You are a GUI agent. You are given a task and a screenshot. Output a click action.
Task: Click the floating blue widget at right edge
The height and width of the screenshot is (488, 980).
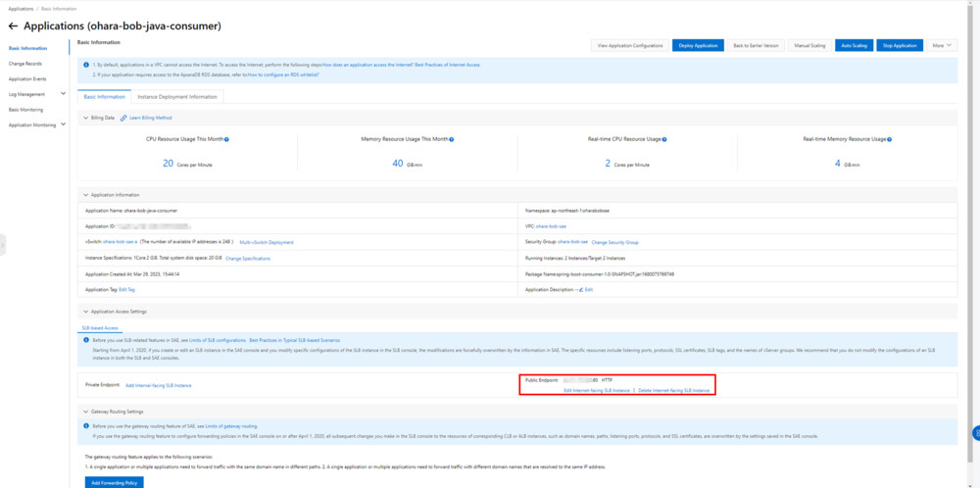975,433
